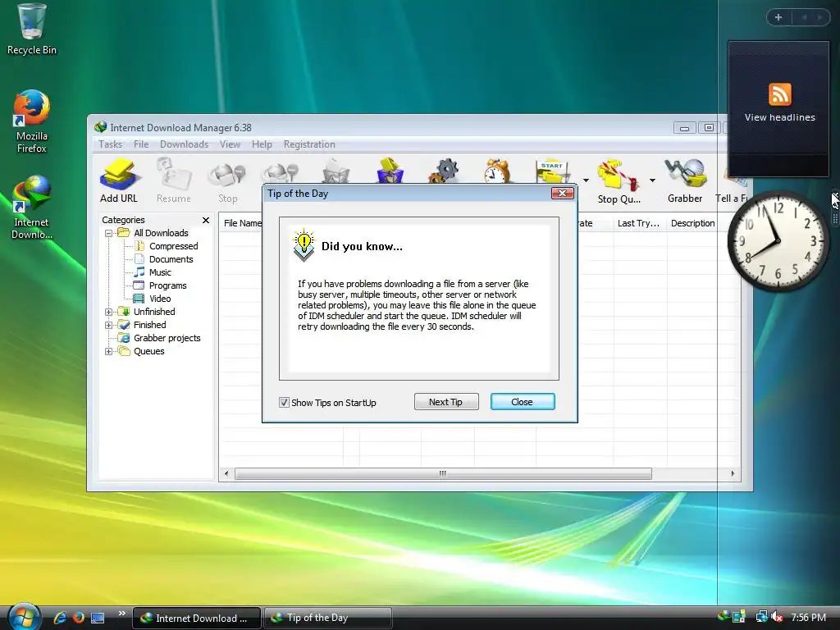The height and width of the screenshot is (630, 840).
Task: Open the Grabber tool
Action: point(685,180)
